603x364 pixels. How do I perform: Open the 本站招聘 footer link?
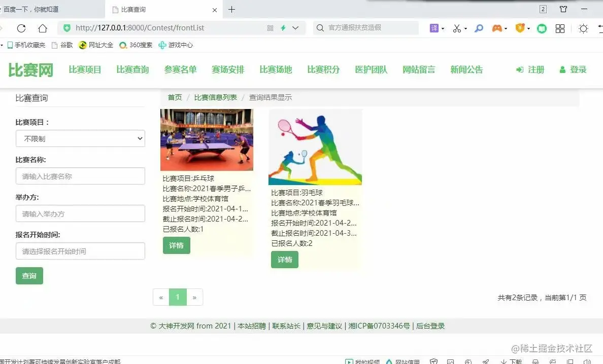coord(252,326)
